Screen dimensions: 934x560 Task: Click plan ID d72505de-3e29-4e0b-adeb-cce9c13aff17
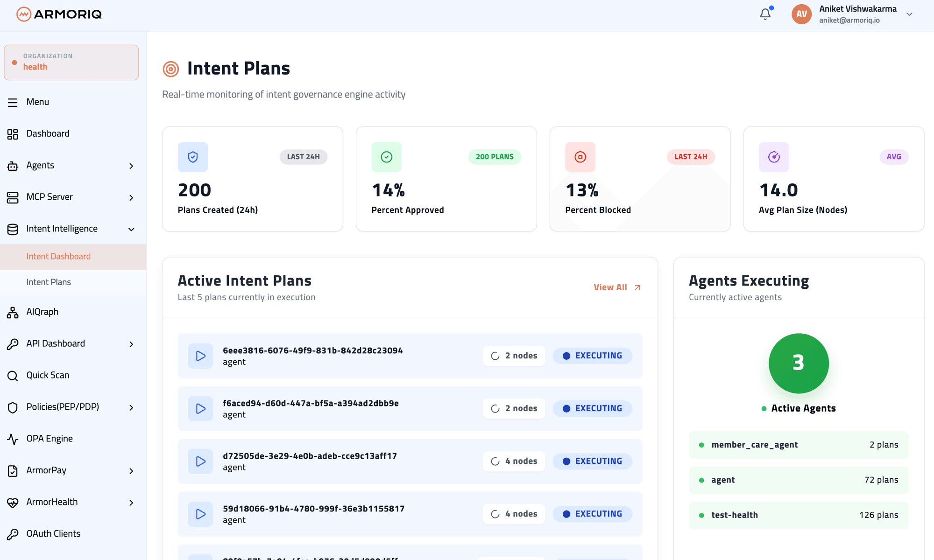coord(310,456)
